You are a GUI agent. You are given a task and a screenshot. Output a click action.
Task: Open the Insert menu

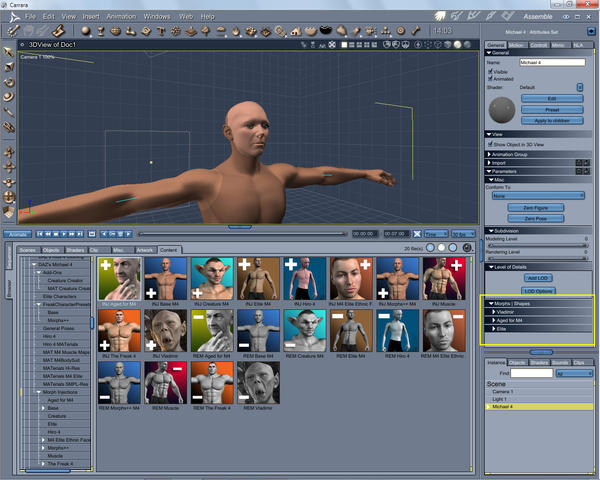pos(91,16)
